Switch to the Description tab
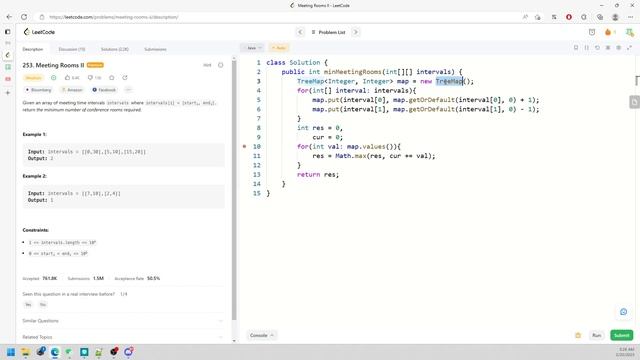640x360 pixels. tap(33, 49)
